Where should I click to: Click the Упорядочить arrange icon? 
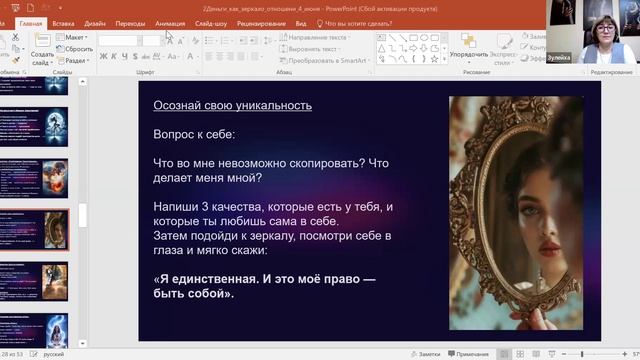coord(469,41)
